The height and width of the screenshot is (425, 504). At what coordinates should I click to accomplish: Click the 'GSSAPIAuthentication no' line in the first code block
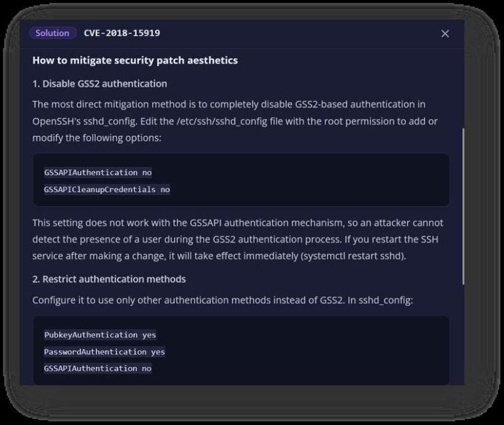coord(98,173)
